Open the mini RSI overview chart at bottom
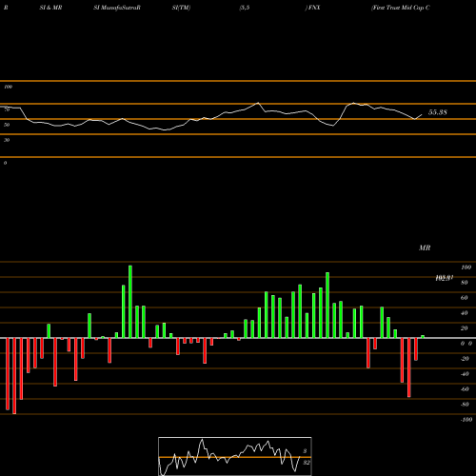The height and width of the screenshot is (476, 476). coord(235,456)
